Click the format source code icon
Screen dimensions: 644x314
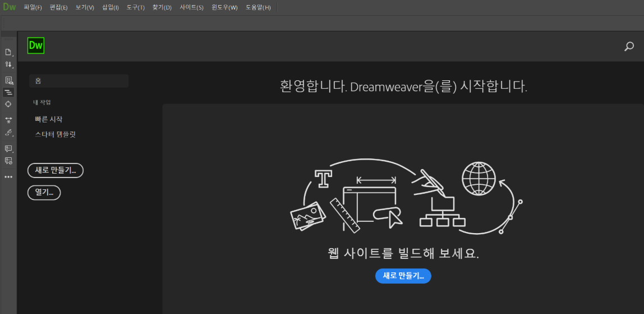[8, 133]
